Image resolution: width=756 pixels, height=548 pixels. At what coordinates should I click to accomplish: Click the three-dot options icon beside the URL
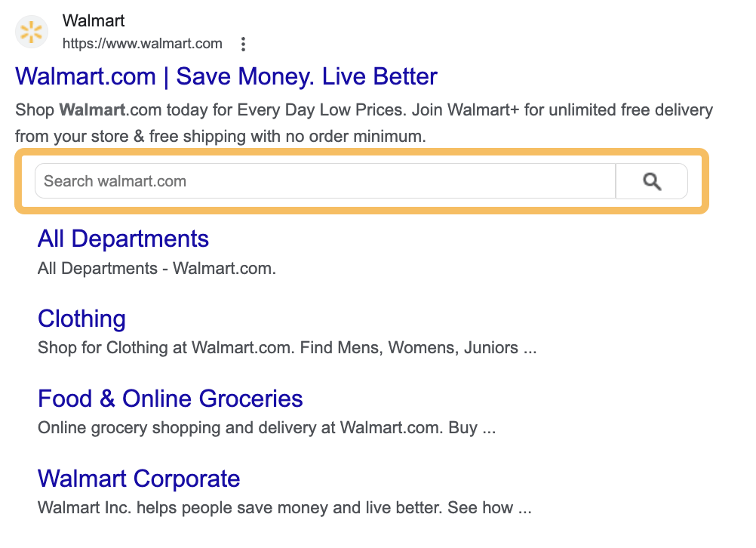[243, 44]
